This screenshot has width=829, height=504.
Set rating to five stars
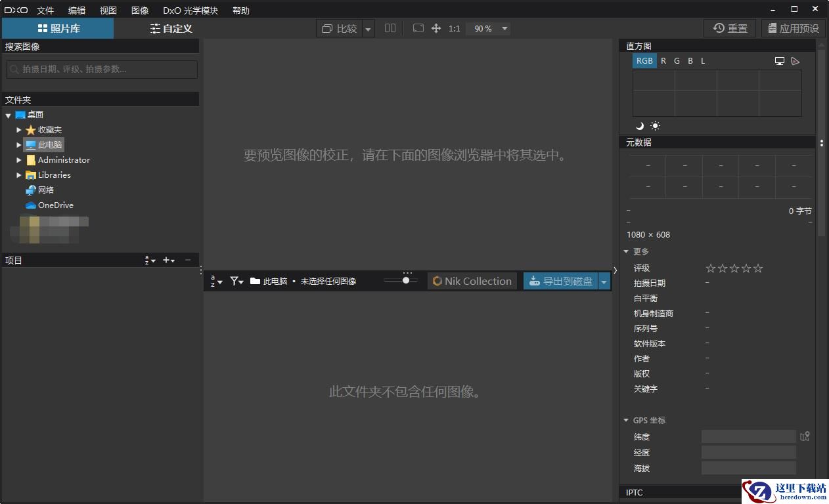[x=758, y=268]
